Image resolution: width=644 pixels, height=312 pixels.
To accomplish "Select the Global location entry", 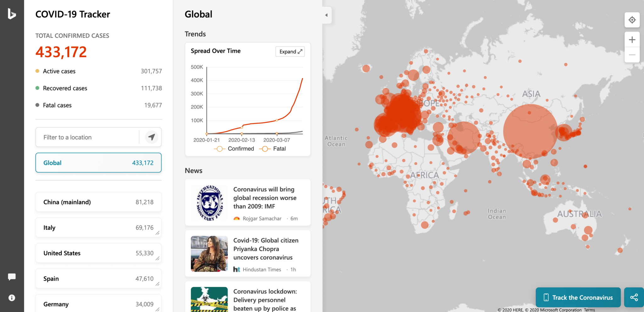I will click(x=98, y=163).
